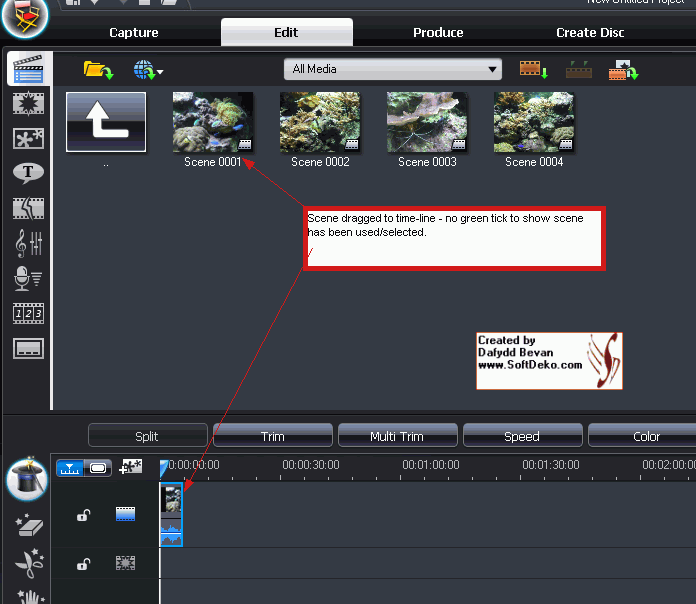Image resolution: width=696 pixels, height=604 pixels.
Task: Open the Subtitle Room icon
Action: pos(28,348)
